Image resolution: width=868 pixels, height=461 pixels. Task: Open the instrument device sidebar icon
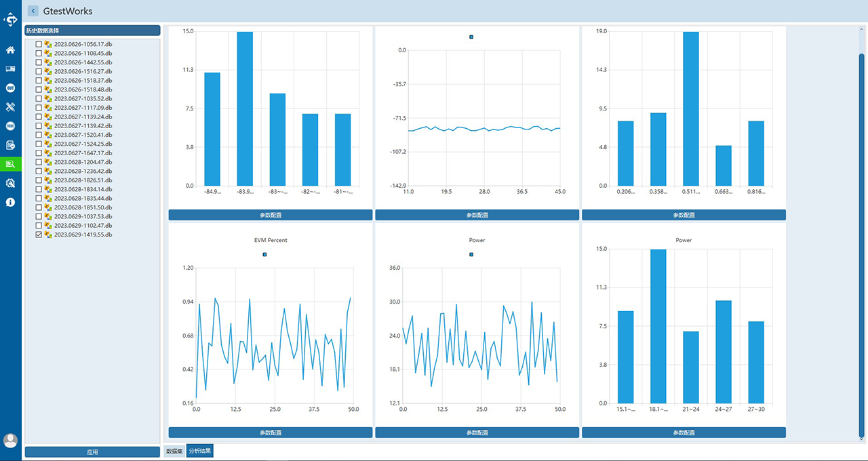pos(10,69)
